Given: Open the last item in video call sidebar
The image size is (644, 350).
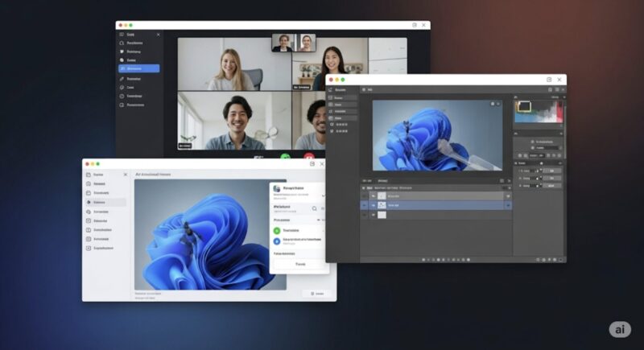Looking at the screenshot, I should pyautogui.click(x=132, y=105).
